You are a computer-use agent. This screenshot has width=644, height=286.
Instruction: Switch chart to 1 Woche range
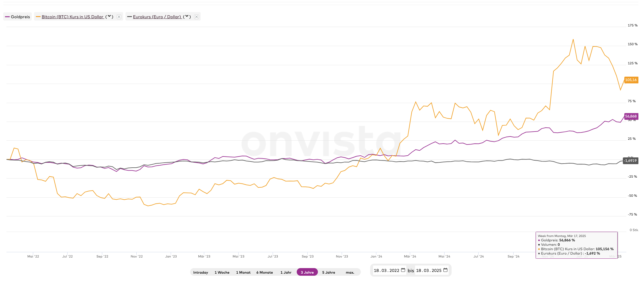(222, 272)
